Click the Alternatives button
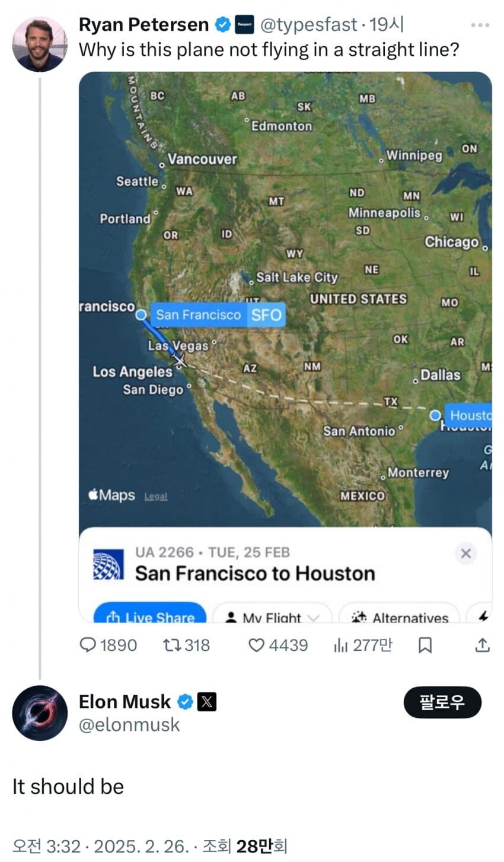Screen dimensions: 504x862 coord(400,617)
